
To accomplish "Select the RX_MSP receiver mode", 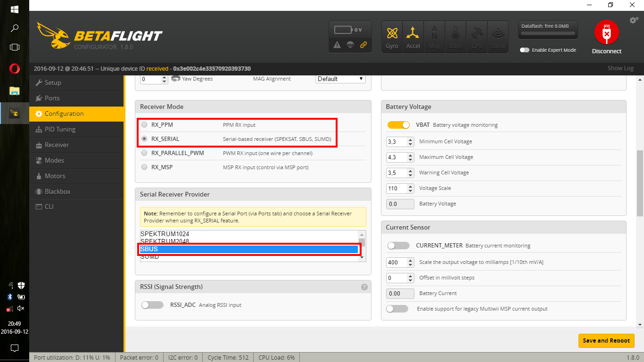I will point(144,166).
